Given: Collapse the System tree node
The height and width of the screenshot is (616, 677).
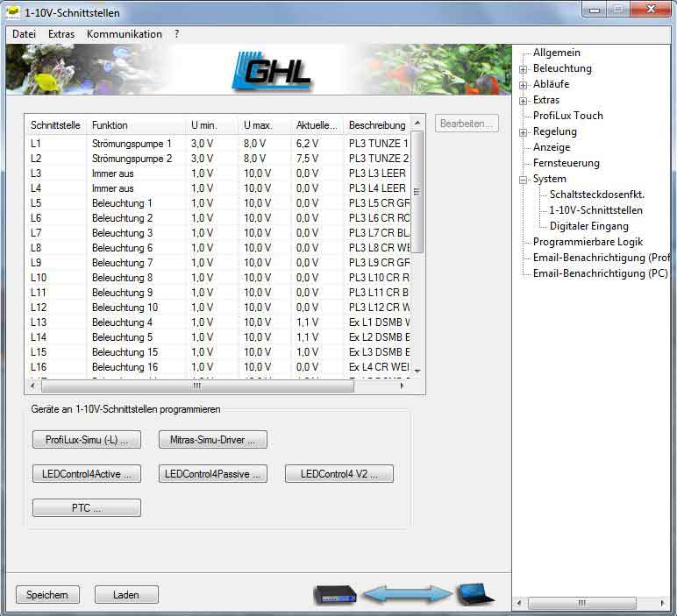Looking at the screenshot, I should click(x=524, y=180).
